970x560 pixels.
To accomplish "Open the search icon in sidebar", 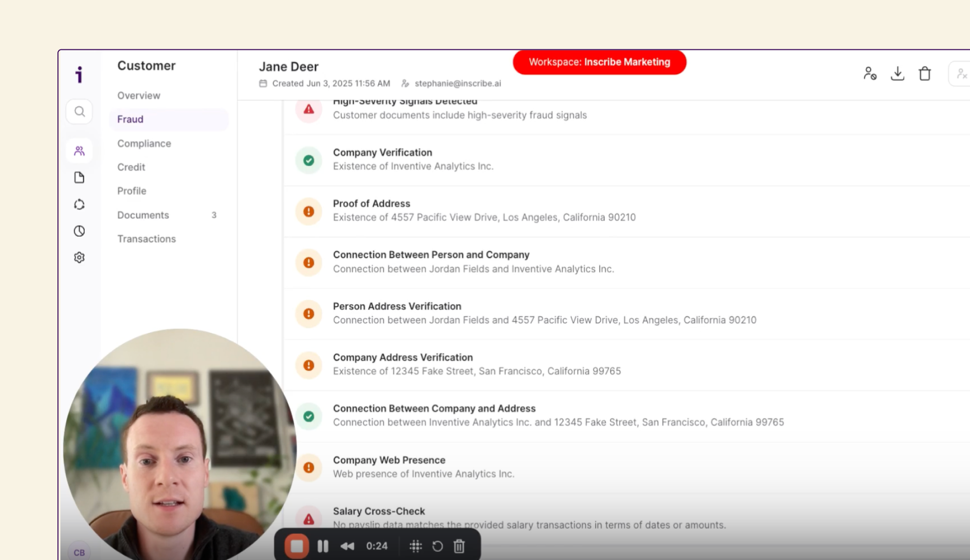I will [79, 111].
